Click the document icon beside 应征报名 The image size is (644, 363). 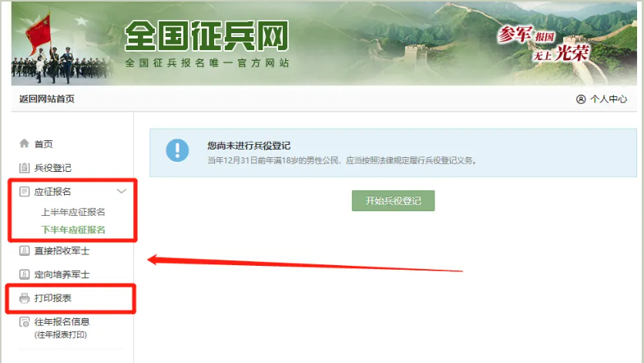coord(24,192)
